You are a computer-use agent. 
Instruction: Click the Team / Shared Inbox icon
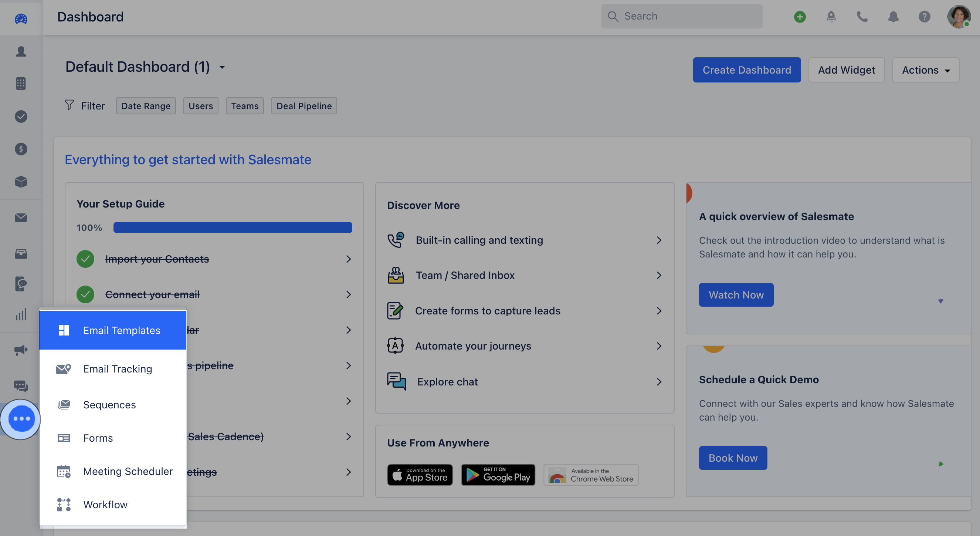tap(396, 275)
